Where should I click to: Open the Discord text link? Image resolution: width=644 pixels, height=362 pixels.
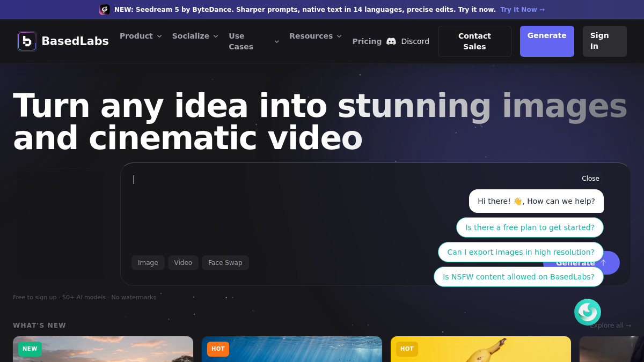[415, 41]
